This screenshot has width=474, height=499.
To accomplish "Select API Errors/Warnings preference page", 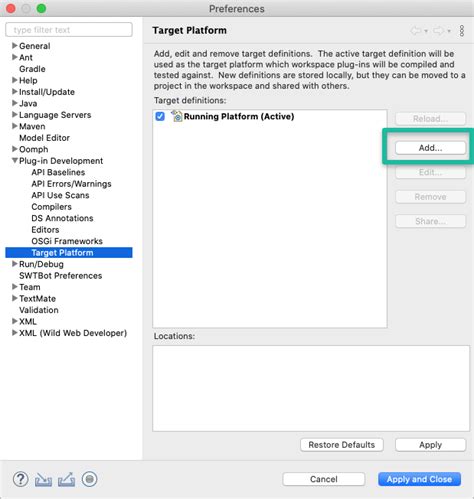I will 71,184.
